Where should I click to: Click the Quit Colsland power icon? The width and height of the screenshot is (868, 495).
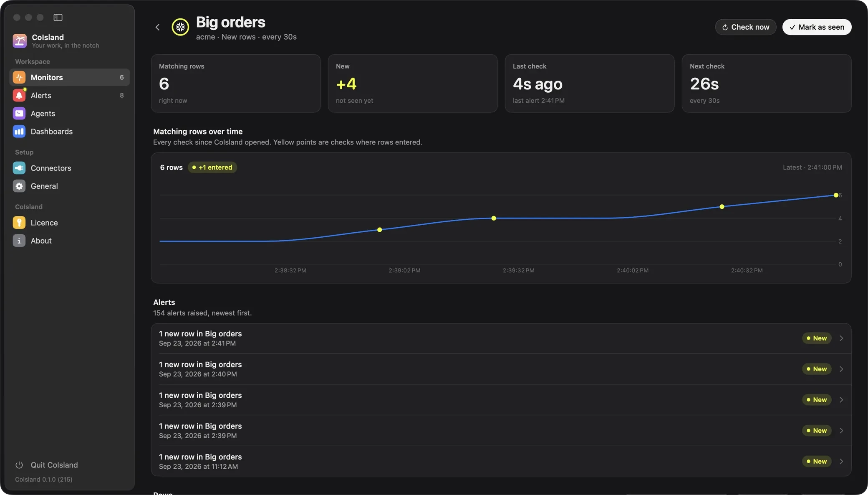19,465
